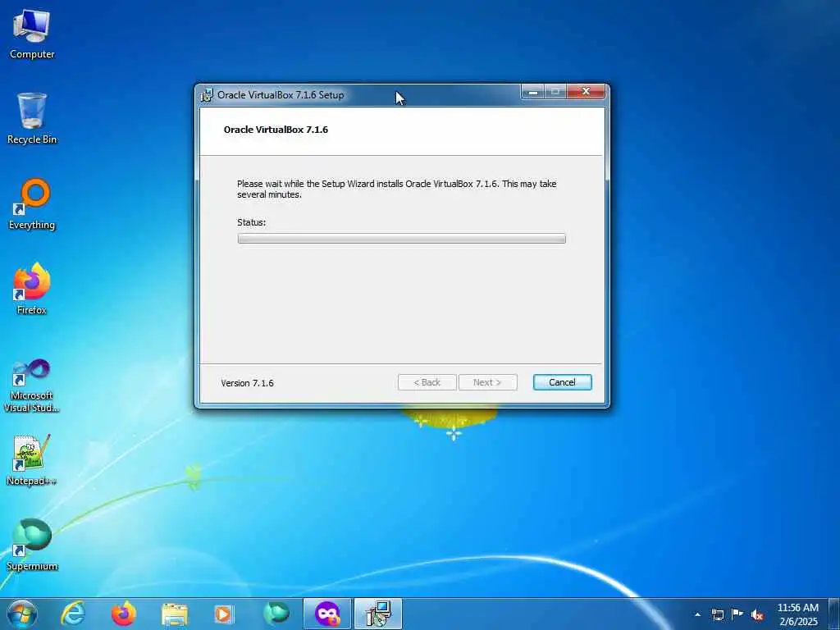Click the Oracle VirtualBox 7.1.6 Setup title
This screenshot has height=630, width=840.
pos(281,95)
